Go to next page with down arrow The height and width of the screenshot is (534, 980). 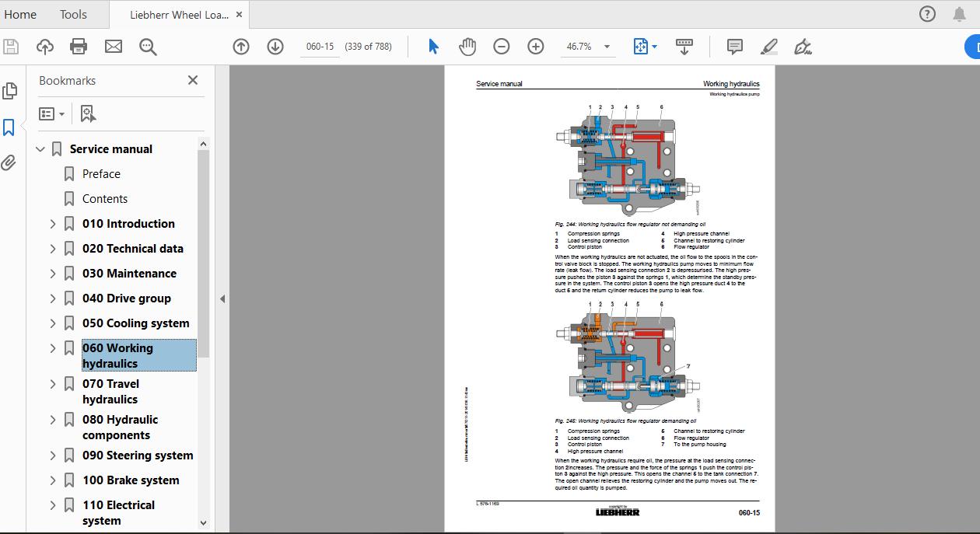(275, 46)
